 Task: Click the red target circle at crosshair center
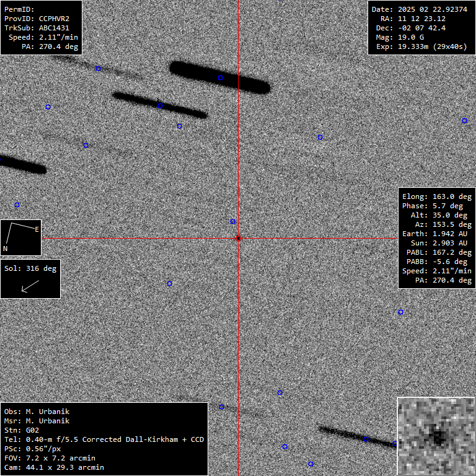pos(238,238)
